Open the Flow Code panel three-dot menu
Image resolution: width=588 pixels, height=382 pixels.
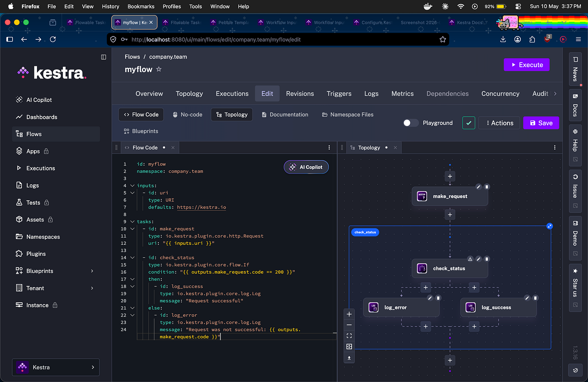pos(329,148)
